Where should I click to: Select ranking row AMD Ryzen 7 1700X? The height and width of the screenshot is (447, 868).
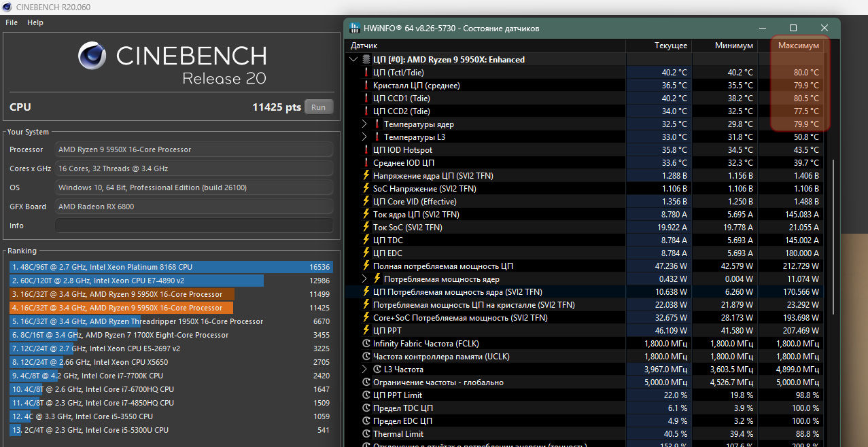pos(170,335)
